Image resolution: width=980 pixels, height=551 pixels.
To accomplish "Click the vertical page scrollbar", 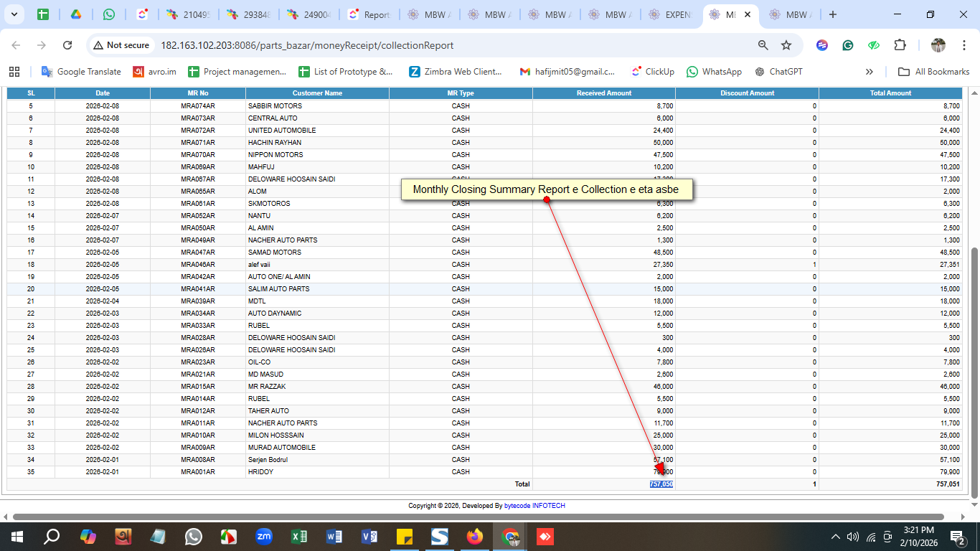I will pos(974,373).
